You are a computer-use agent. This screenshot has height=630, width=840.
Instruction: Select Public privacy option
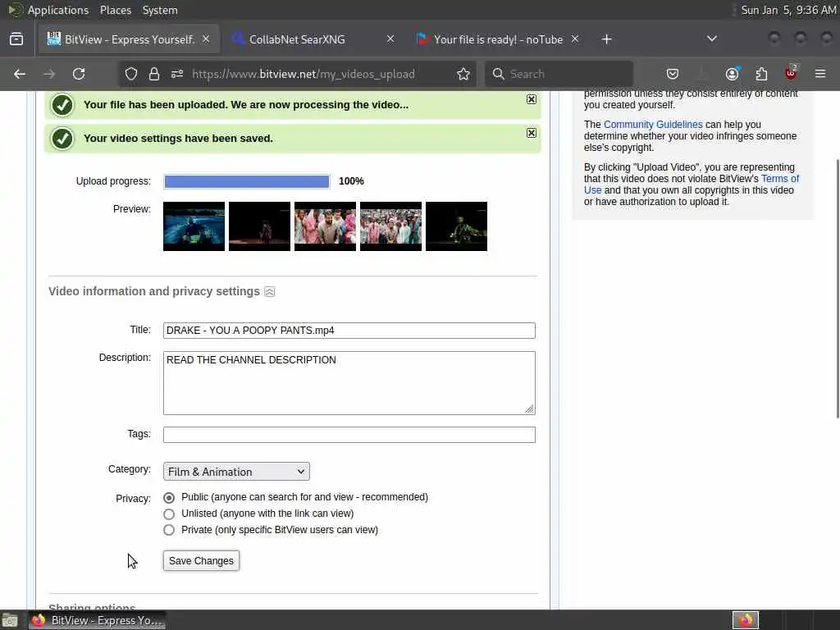click(x=169, y=498)
